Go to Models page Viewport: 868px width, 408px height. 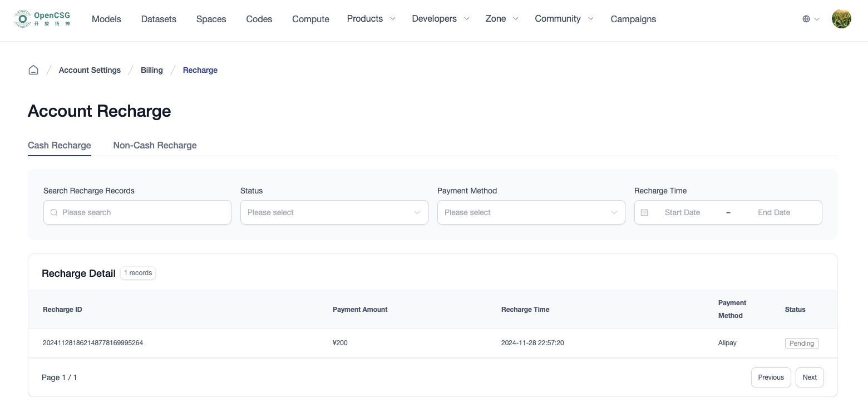pos(106,19)
